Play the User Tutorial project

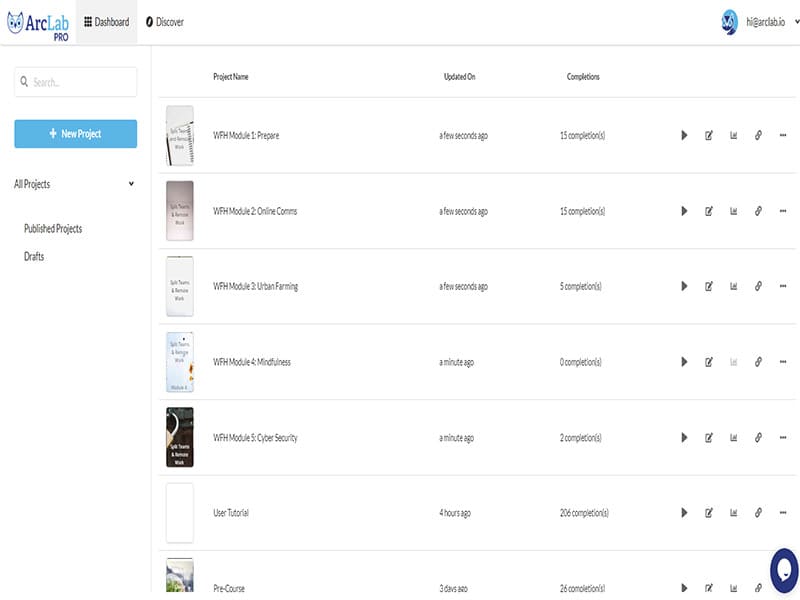(684, 513)
